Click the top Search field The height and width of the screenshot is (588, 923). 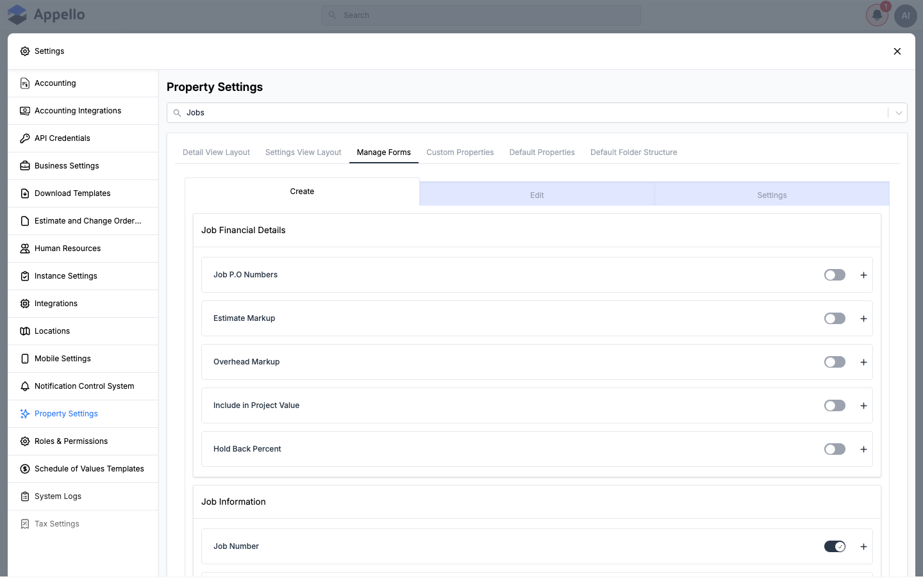tap(481, 15)
